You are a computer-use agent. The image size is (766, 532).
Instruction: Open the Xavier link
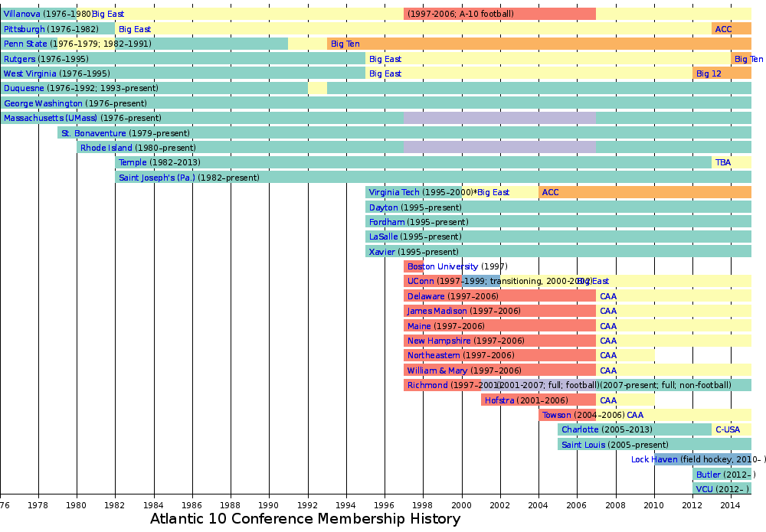click(x=381, y=252)
